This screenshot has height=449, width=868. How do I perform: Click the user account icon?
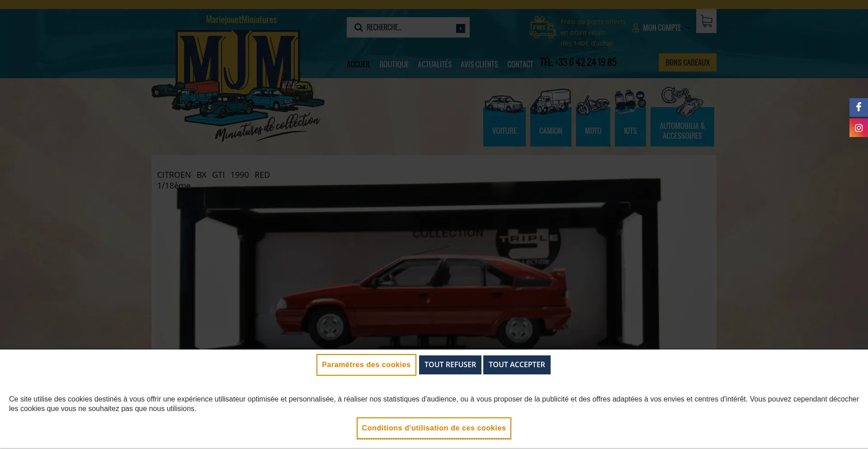click(636, 28)
